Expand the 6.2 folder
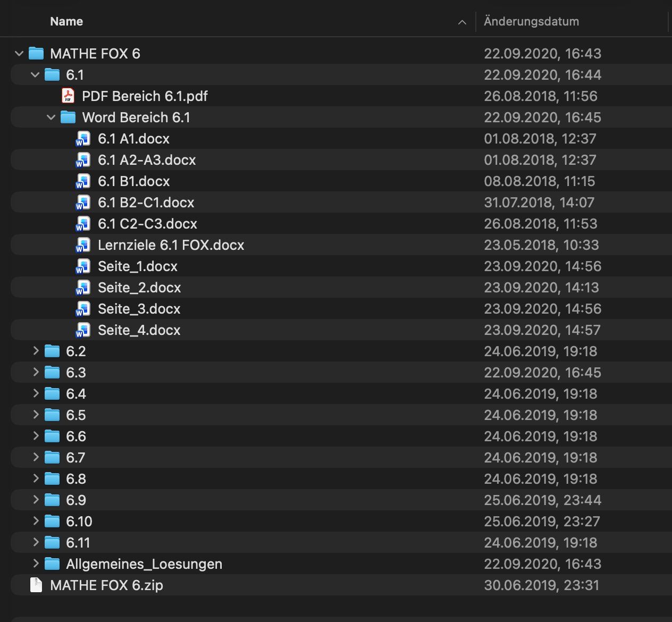This screenshot has width=672, height=622. 36,350
